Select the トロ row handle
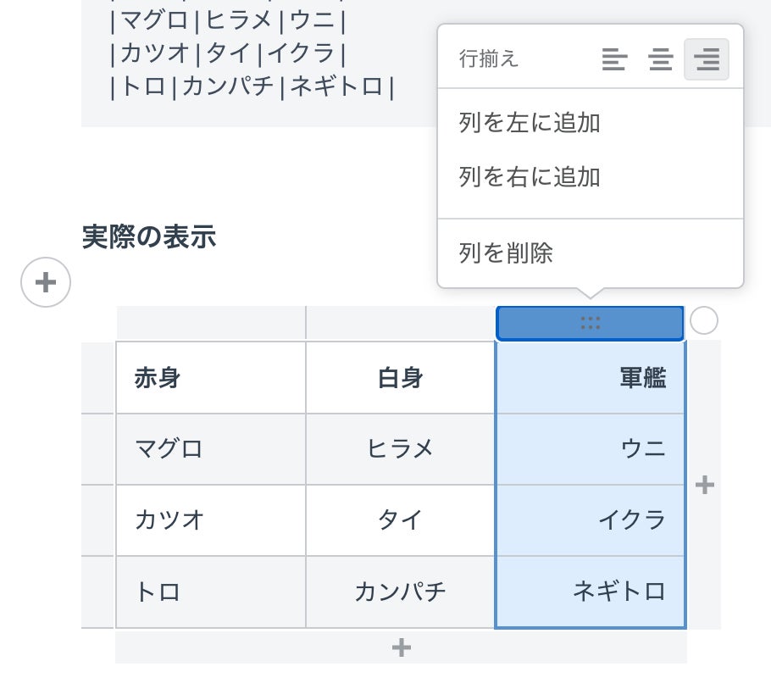This screenshot has width=771, height=700. 97,592
